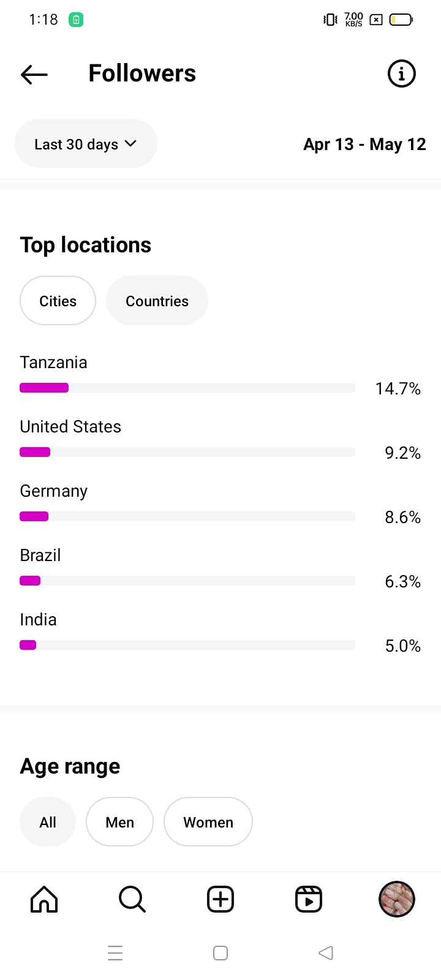The height and width of the screenshot is (980, 441).
Task: Click the Tanzania percentage bar
Action: pyautogui.click(x=187, y=388)
